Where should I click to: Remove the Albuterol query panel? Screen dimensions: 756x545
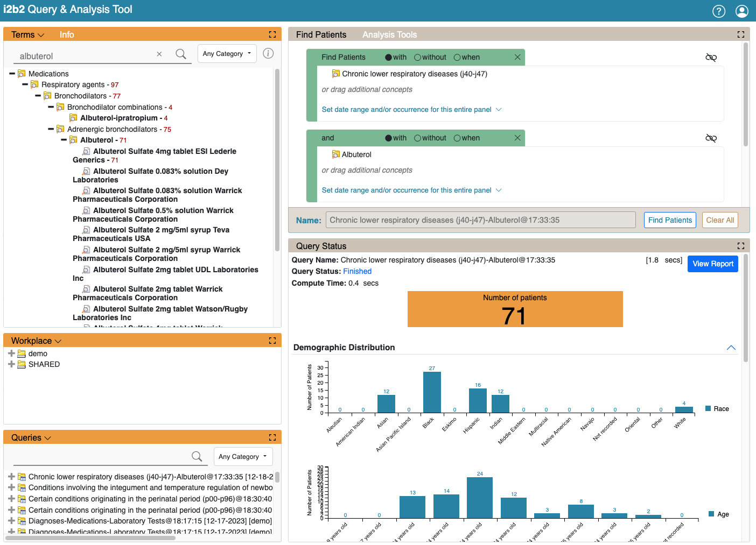tap(517, 138)
